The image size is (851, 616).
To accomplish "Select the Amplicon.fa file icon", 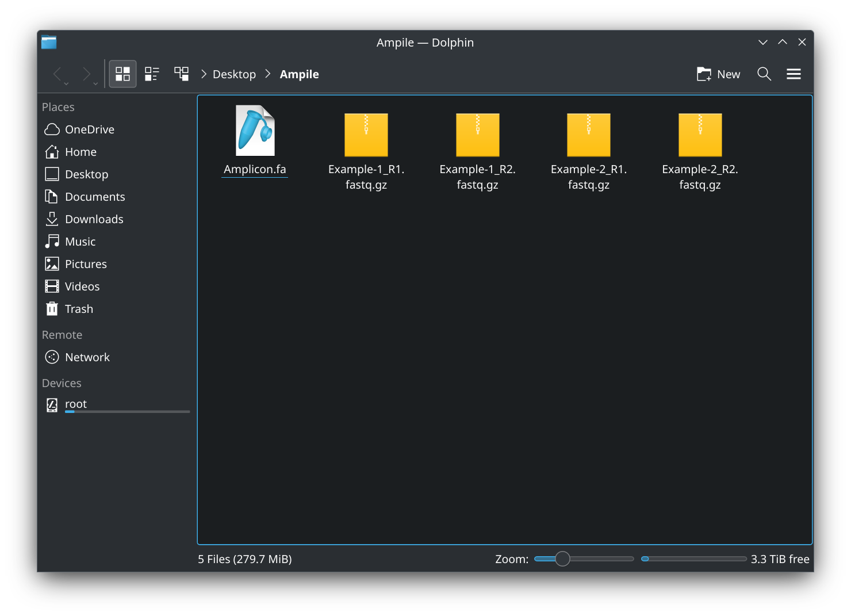I will tap(255, 131).
